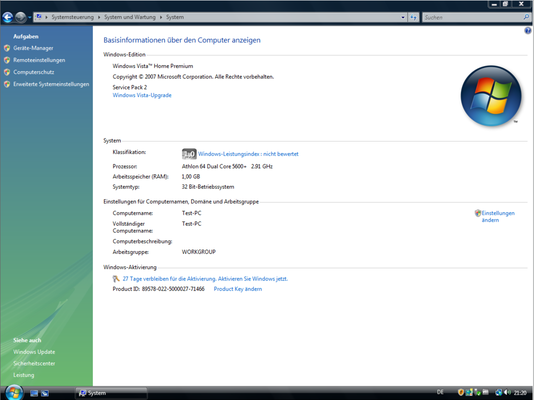Click the activation key icon
Viewport: 534px width, 400px height.
point(116,279)
